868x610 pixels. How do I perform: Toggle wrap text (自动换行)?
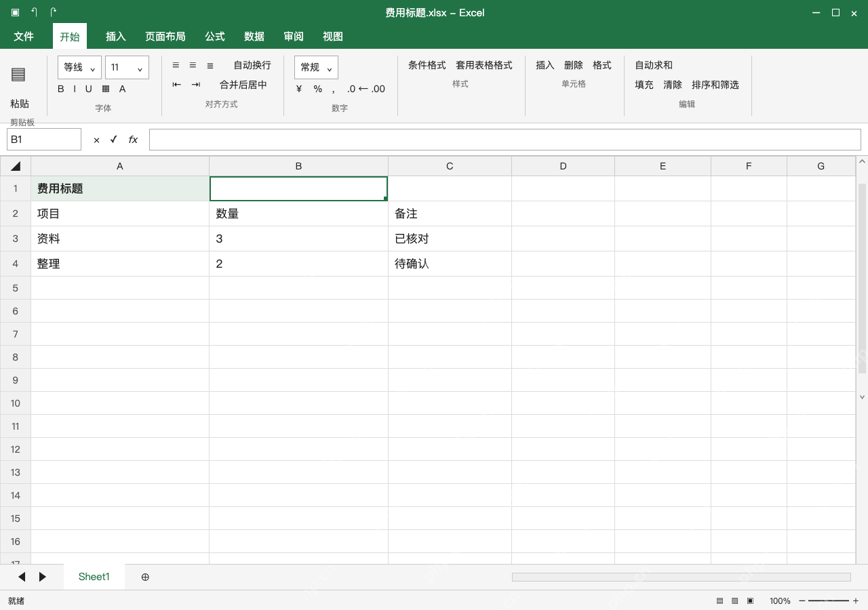[x=252, y=65]
